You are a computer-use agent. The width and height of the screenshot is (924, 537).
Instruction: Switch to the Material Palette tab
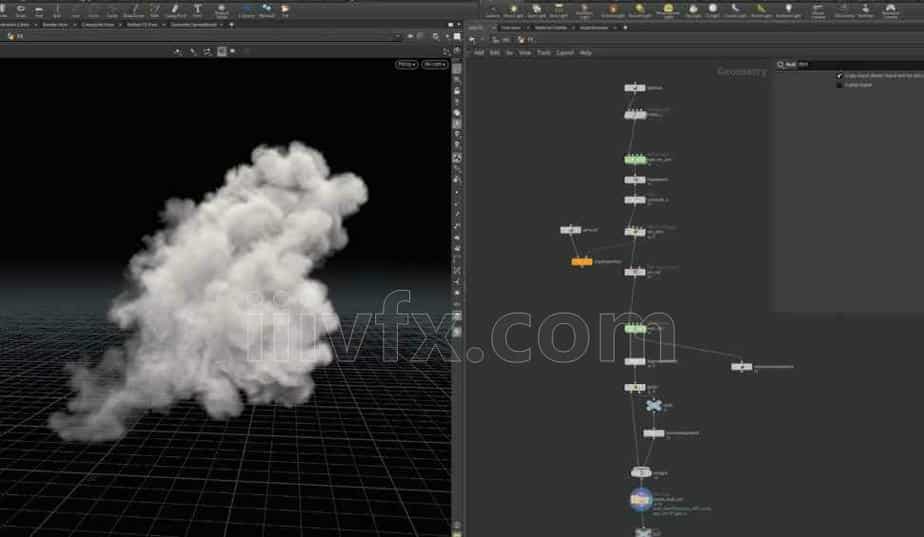point(551,28)
